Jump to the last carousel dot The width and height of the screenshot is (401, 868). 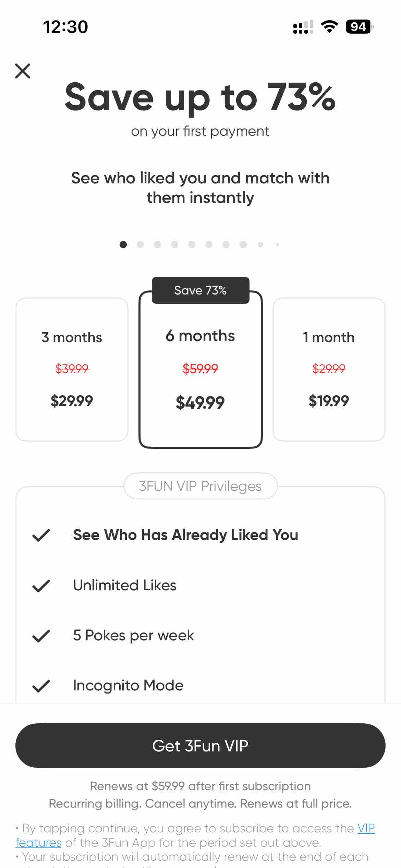277,244
